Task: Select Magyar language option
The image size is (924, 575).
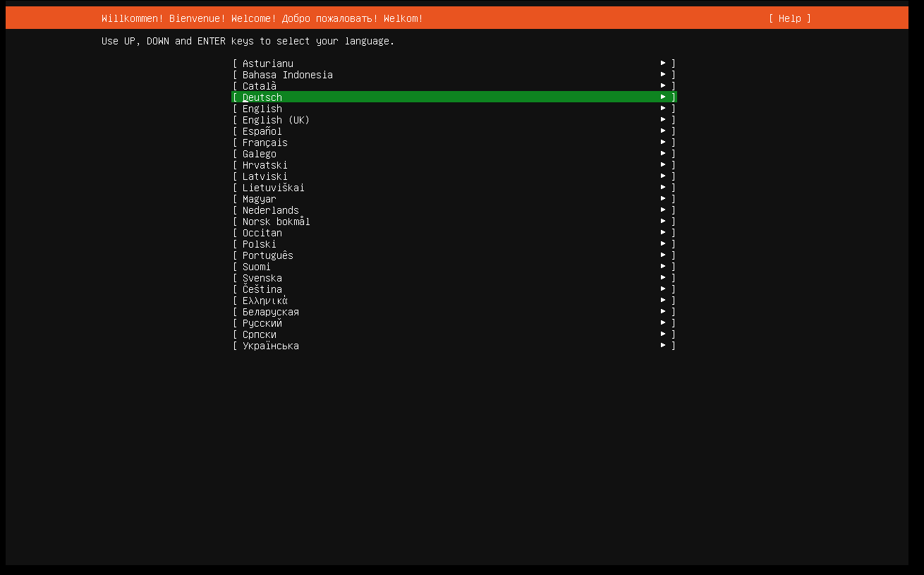Action: point(259,199)
